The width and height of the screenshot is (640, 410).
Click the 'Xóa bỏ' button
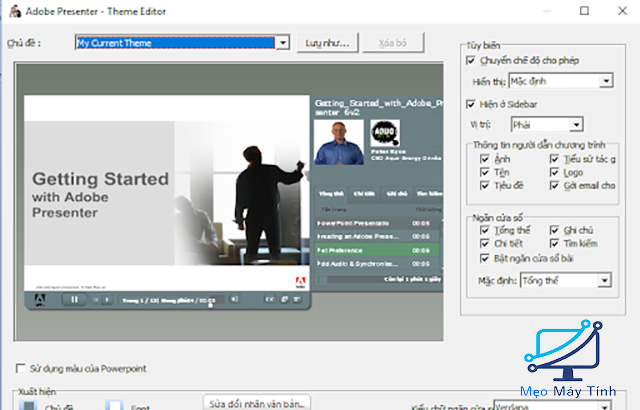[393, 42]
